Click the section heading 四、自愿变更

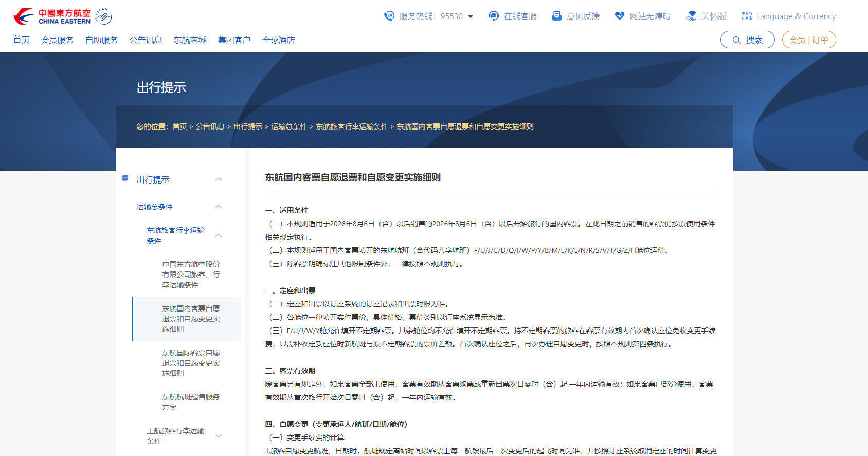(336, 424)
